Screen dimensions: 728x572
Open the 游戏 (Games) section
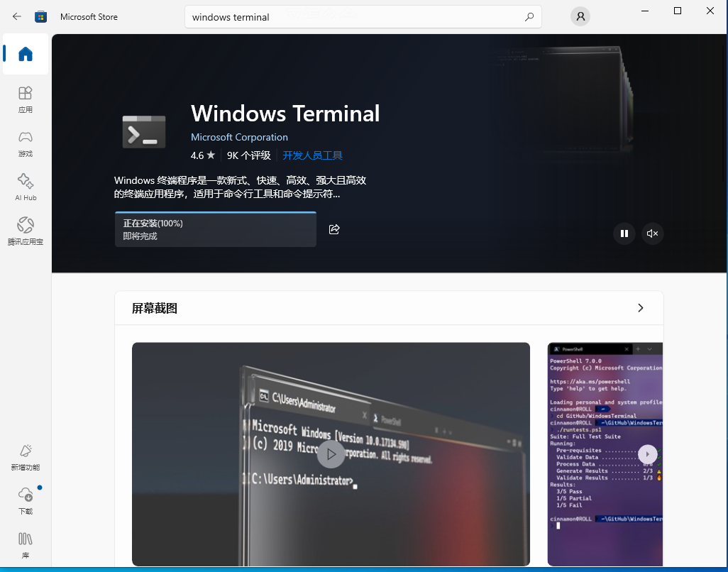point(26,144)
